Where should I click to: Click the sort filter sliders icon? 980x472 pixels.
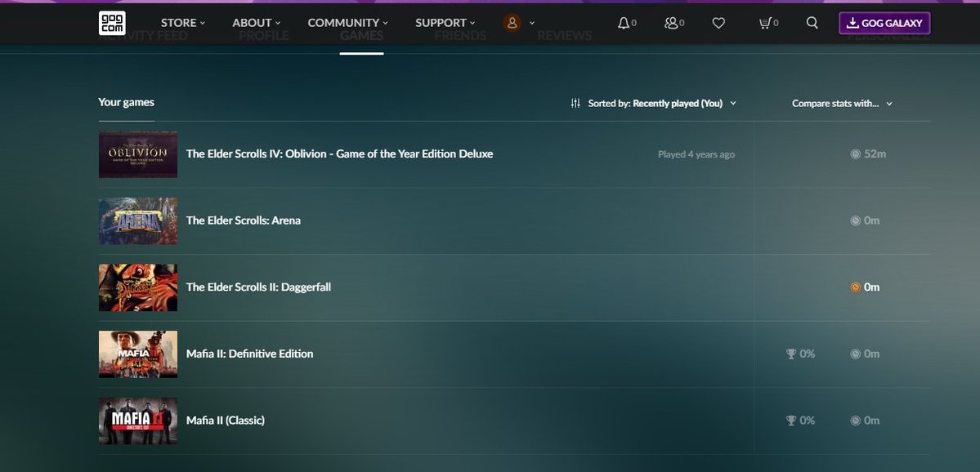point(575,103)
